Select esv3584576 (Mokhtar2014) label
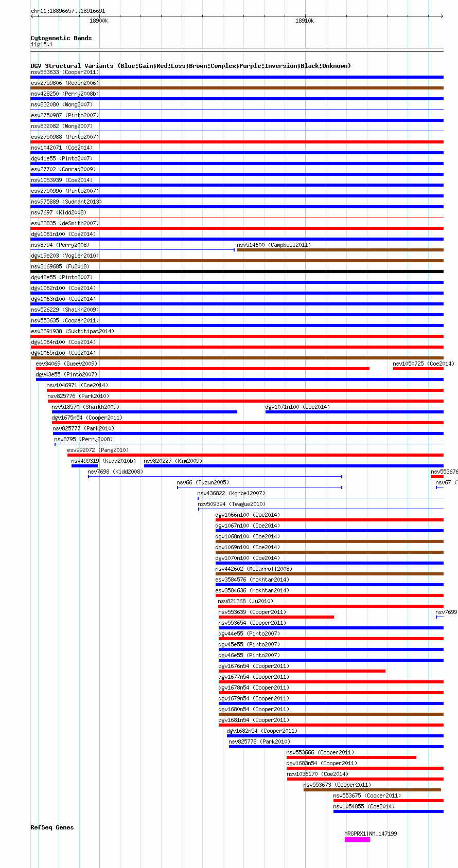 pyautogui.click(x=252, y=580)
